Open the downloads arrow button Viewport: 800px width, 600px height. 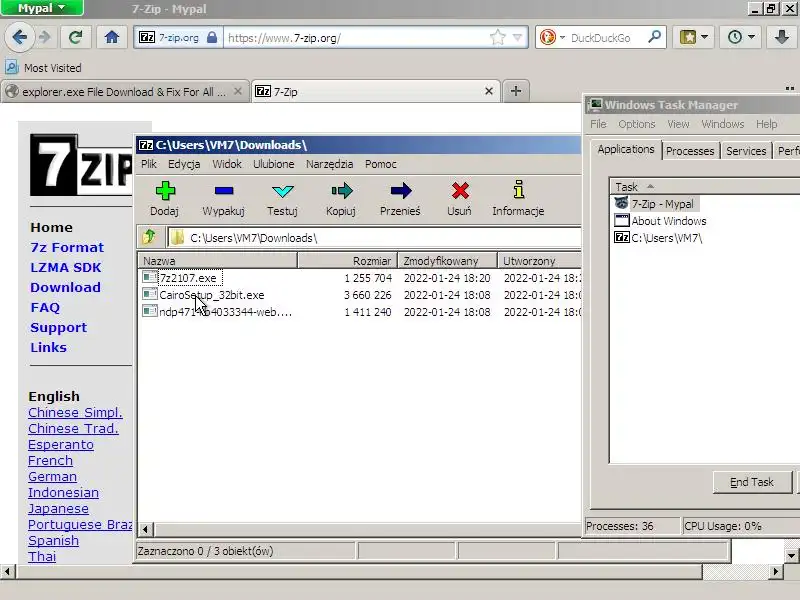tap(781, 37)
